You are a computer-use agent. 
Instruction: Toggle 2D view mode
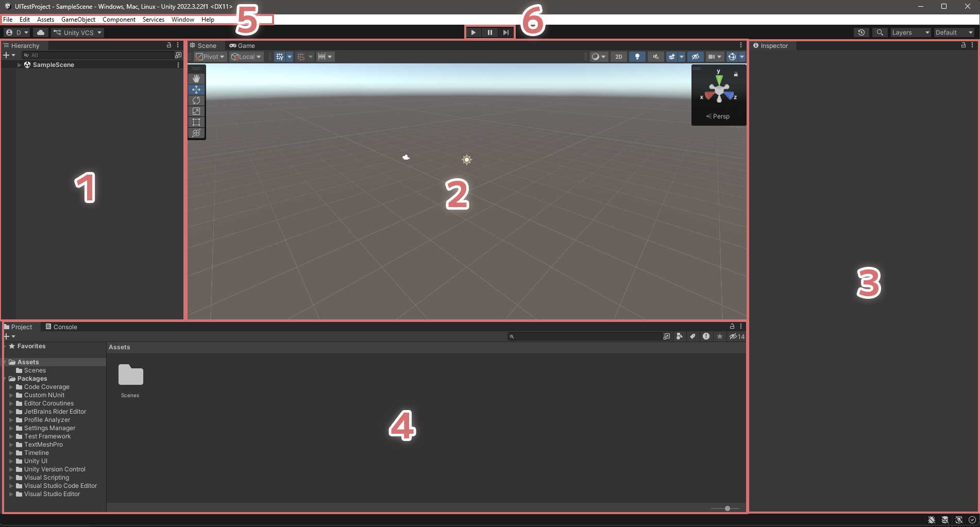point(619,57)
